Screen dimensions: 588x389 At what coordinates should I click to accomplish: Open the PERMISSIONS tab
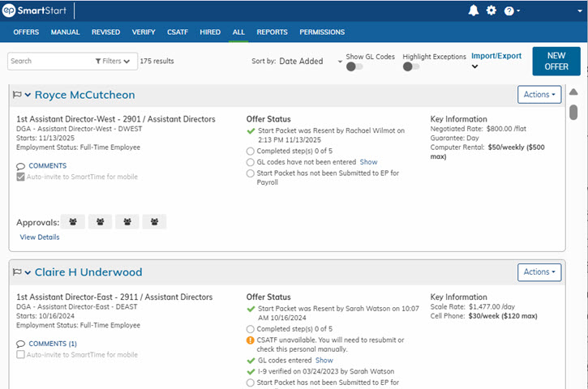[322, 32]
